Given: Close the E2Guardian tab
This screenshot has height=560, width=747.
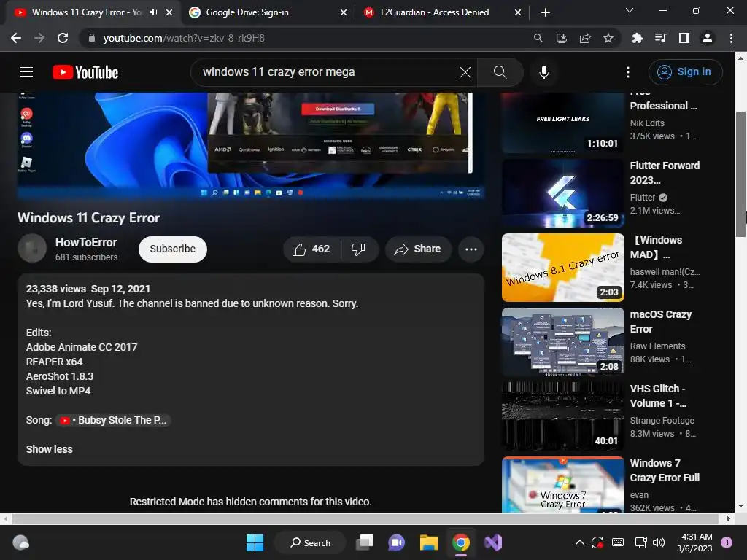Looking at the screenshot, I should [x=518, y=12].
